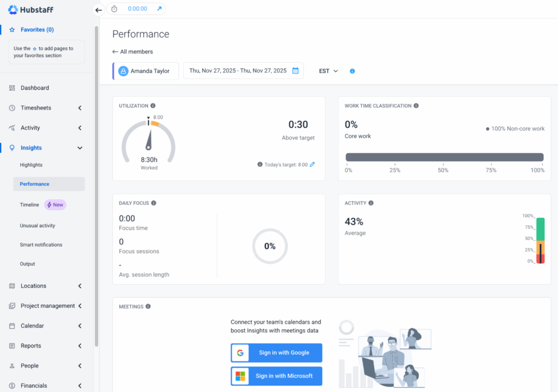Image resolution: width=558 pixels, height=392 pixels.
Task: Open the Amanda Taylor member selector
Action: [x=145, y=71]
